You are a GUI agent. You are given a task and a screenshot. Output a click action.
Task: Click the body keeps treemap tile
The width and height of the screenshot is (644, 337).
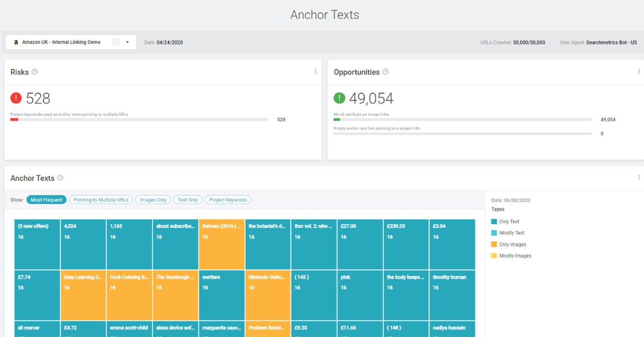406,295
